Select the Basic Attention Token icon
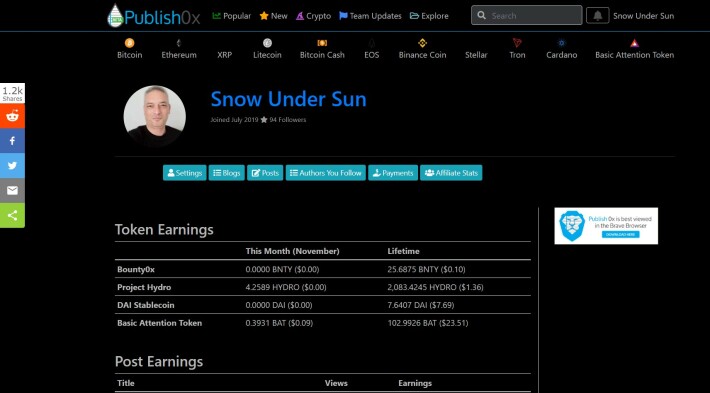This screenshot has width=710, height=393. click(x=634, y=43)
